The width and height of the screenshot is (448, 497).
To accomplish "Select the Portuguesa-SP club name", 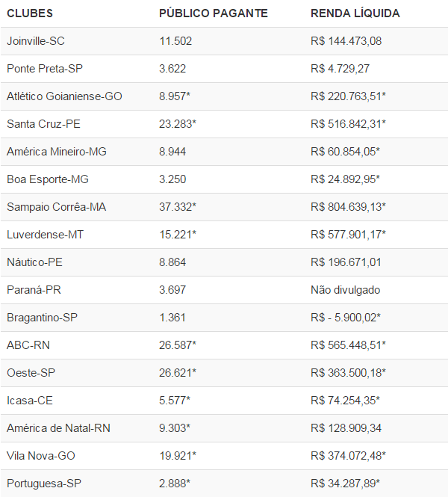I will 44,484.
